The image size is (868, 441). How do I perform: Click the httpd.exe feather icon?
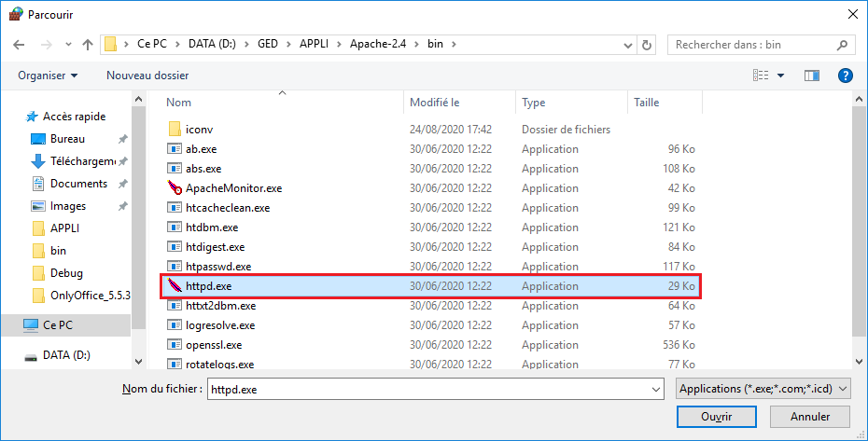pyautogui.click(x=175, y=286)
